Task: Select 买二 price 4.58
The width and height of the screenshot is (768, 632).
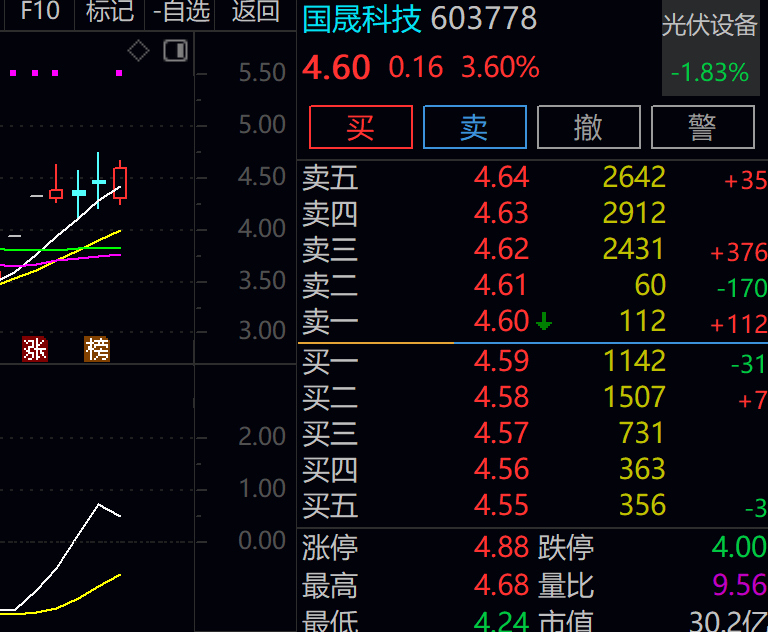Action: coord(502,397)
